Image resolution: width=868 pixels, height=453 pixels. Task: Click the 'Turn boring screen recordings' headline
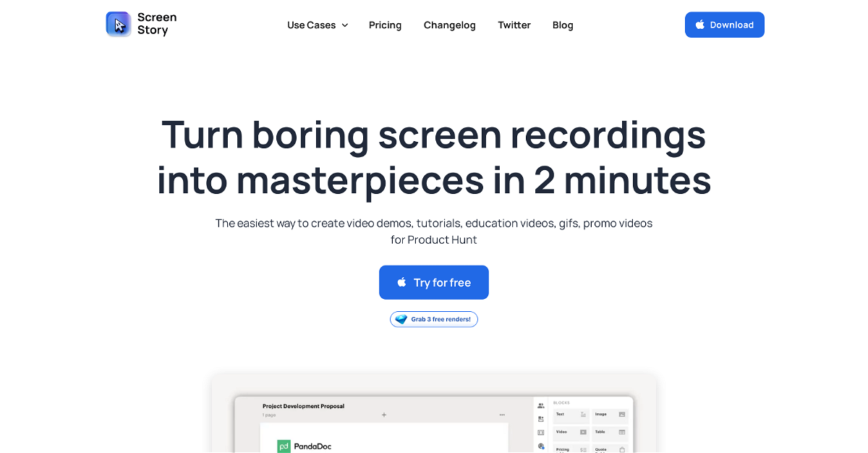pos(434,157)
